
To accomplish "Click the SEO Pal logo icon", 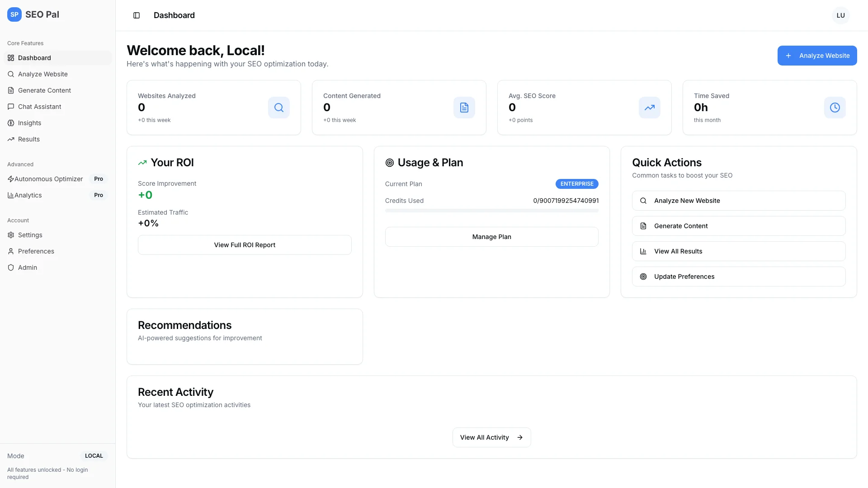I will click(x=14, y=14).
